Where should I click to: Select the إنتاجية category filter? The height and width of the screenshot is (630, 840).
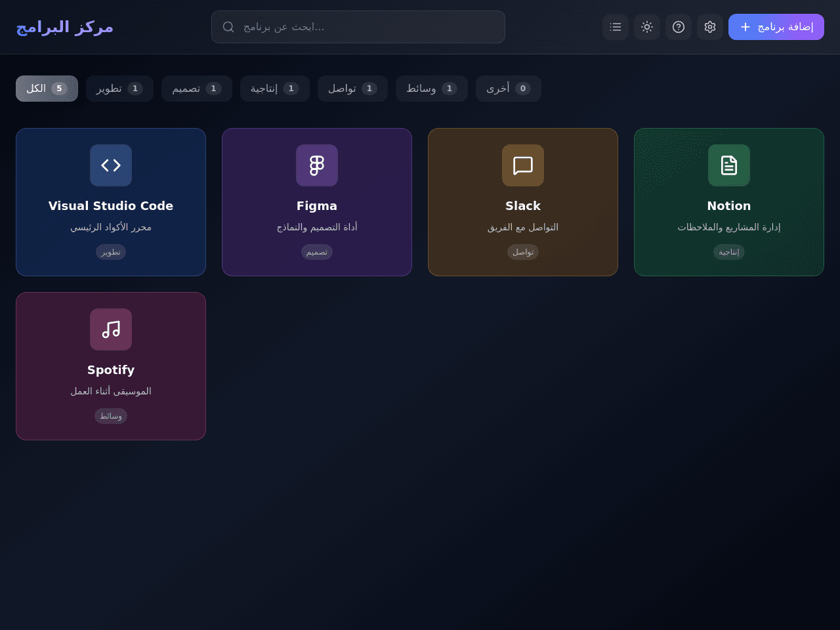point(275,89)
